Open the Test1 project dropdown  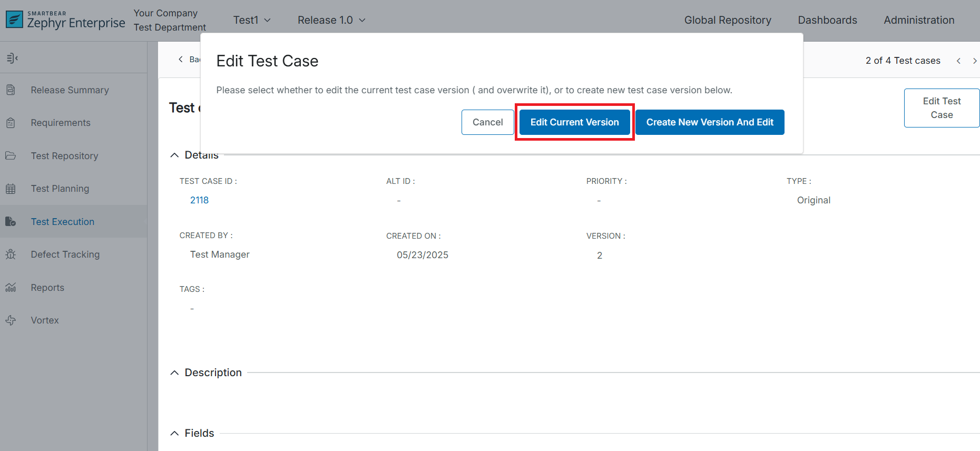pos(252,20)
